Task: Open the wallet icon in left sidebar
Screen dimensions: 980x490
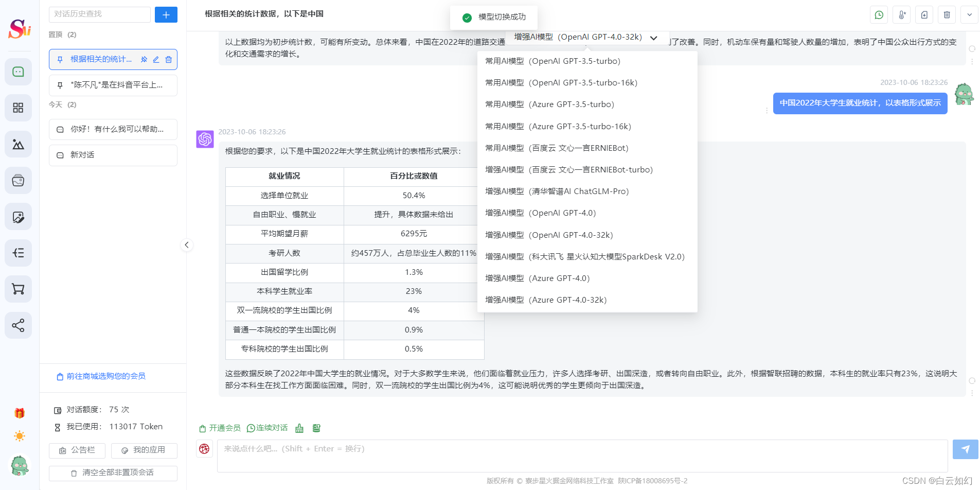Action: (18, 181)
